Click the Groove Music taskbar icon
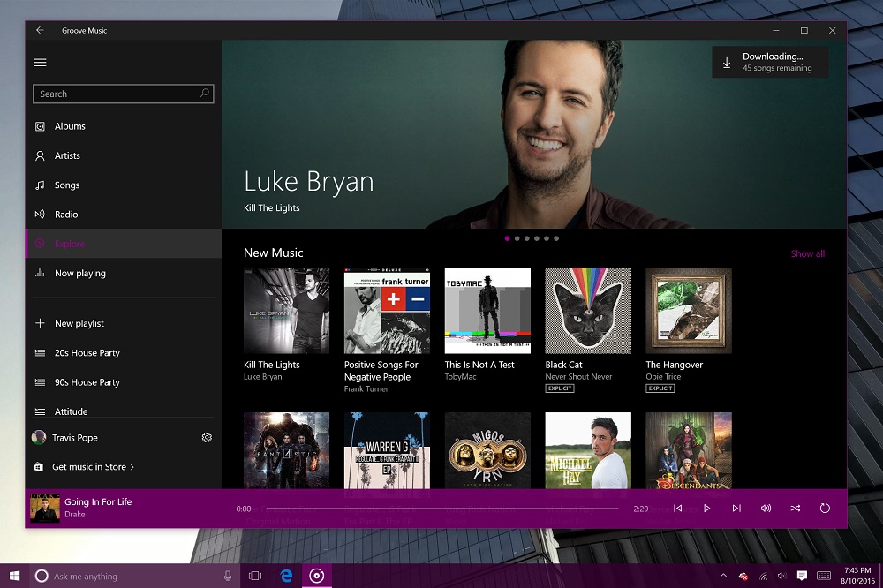 click(317, 576)
